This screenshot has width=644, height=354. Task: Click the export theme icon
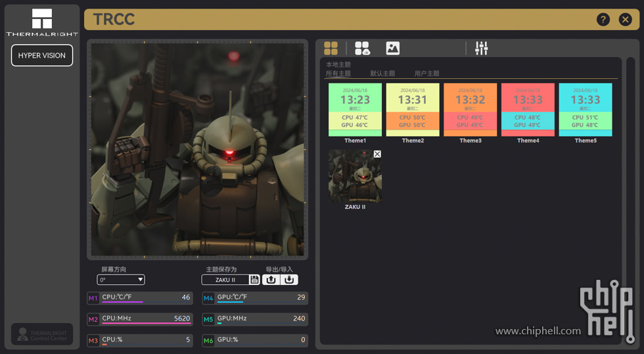(271, 280)
